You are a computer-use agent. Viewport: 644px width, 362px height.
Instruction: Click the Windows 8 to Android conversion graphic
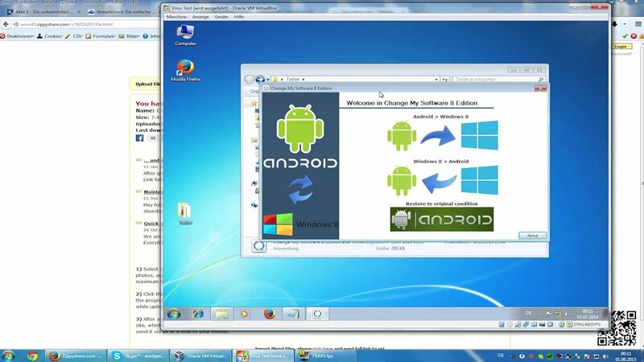(x=442, y=180)
